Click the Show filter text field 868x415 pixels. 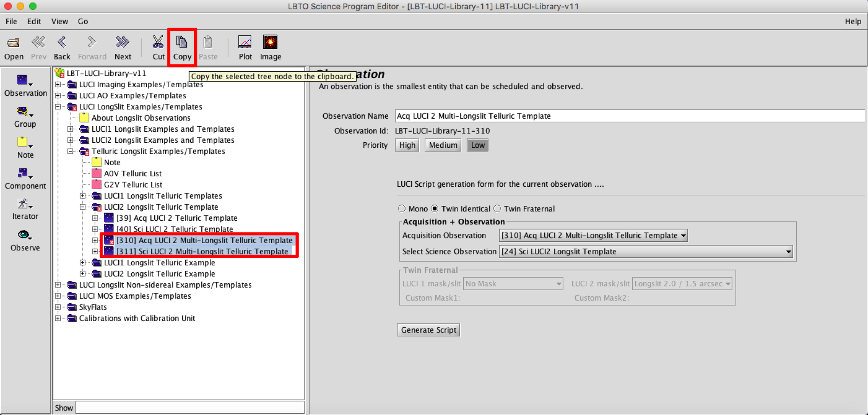coord(190,407)
